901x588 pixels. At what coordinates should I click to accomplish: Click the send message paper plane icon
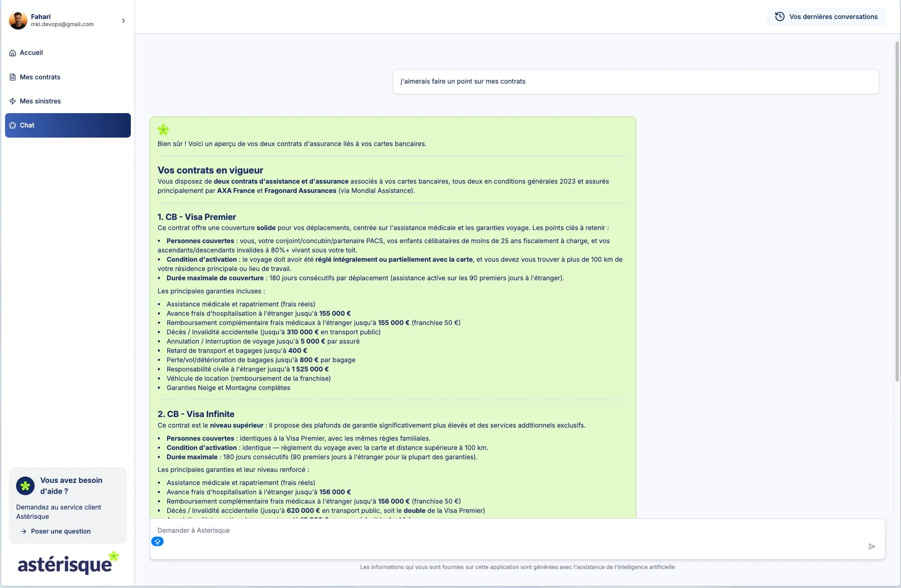[x=871, y=547]
